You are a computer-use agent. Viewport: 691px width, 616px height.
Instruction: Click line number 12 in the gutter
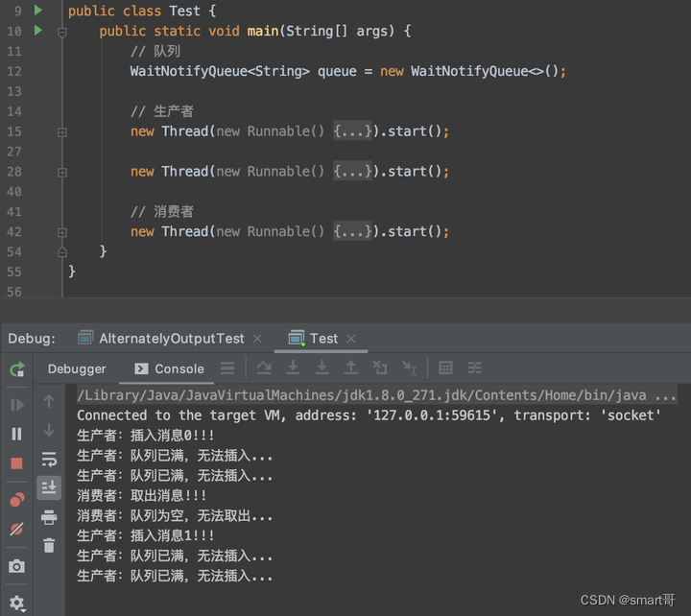tap(14, 71)
